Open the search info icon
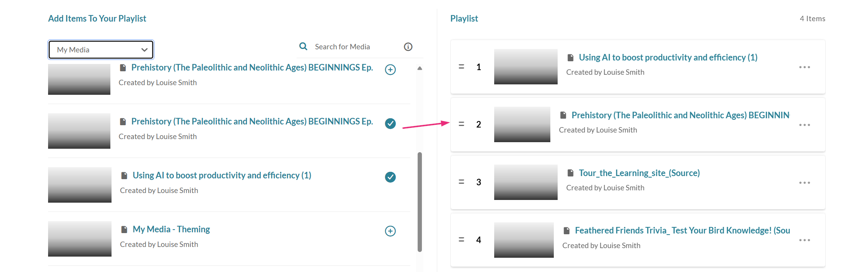This screenshot has width=868, height=272. pos(408,47)
